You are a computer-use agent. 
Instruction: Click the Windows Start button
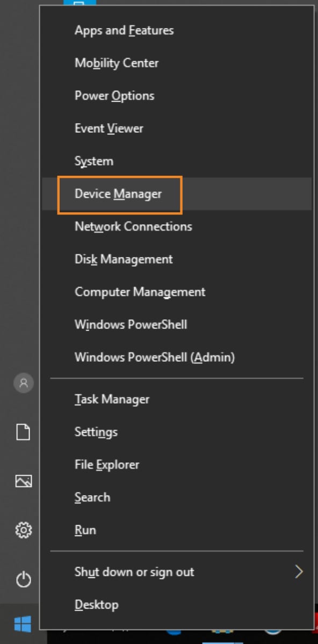coord(23,624)
